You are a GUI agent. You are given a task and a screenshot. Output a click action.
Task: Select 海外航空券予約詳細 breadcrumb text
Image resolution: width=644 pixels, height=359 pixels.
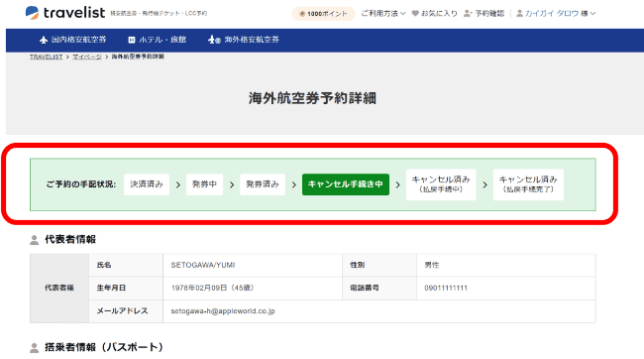(x=138, y=57)
